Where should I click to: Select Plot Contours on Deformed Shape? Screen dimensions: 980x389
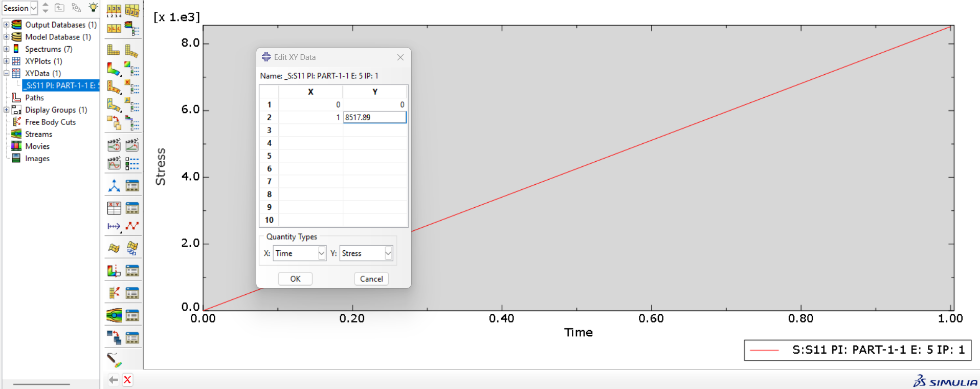point(114,69)
